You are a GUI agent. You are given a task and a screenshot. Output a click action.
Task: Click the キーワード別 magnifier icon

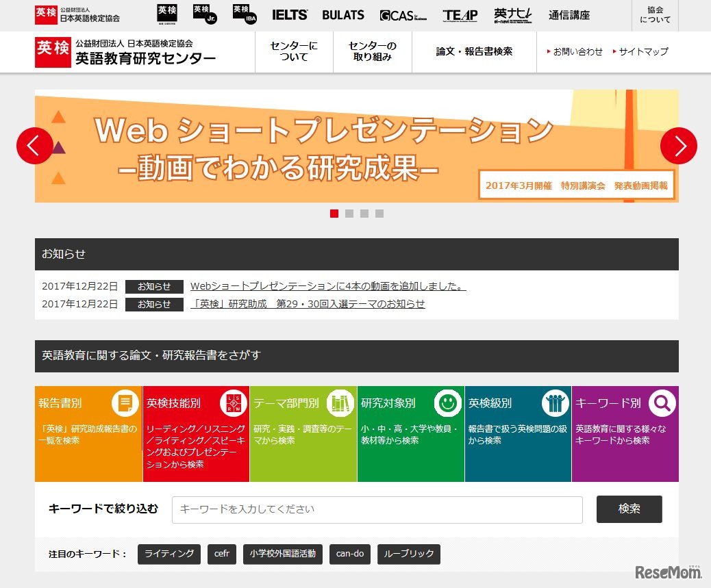[x=662, y=403]
